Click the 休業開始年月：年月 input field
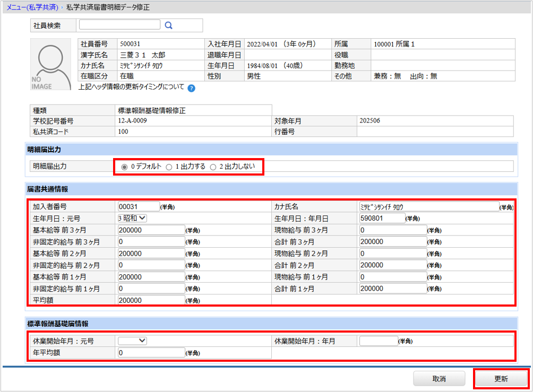 tap(379, 341)
